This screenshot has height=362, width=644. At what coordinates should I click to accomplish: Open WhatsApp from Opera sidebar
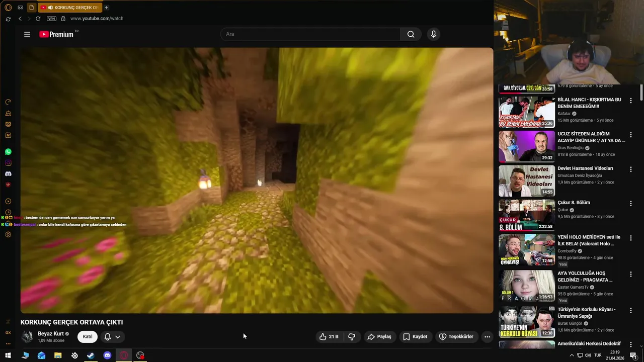point(8,152)
